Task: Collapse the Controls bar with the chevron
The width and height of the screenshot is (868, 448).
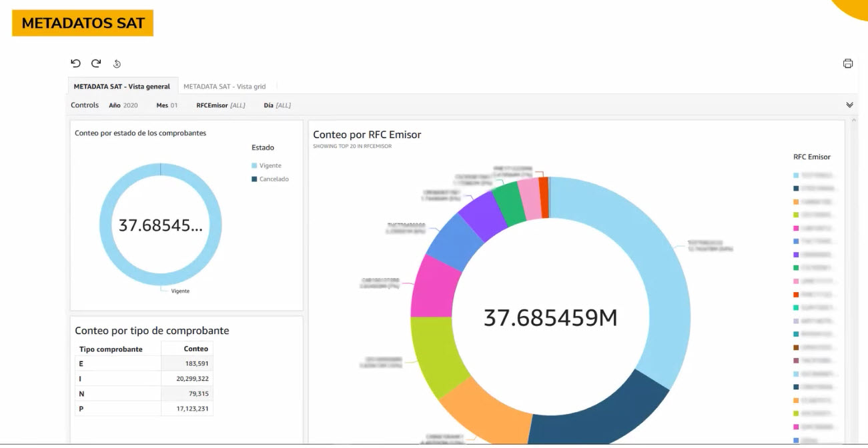Action: tap(849, 105)
